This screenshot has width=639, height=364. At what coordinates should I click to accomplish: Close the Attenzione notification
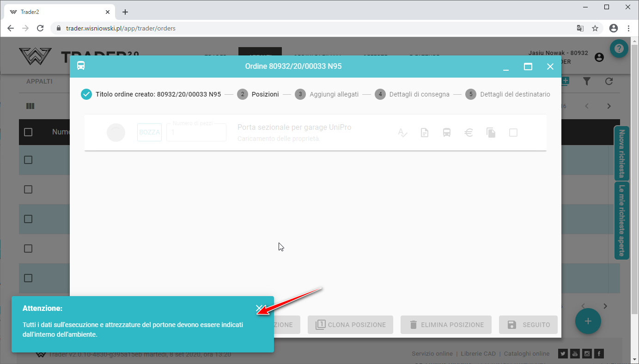(259, 308)
